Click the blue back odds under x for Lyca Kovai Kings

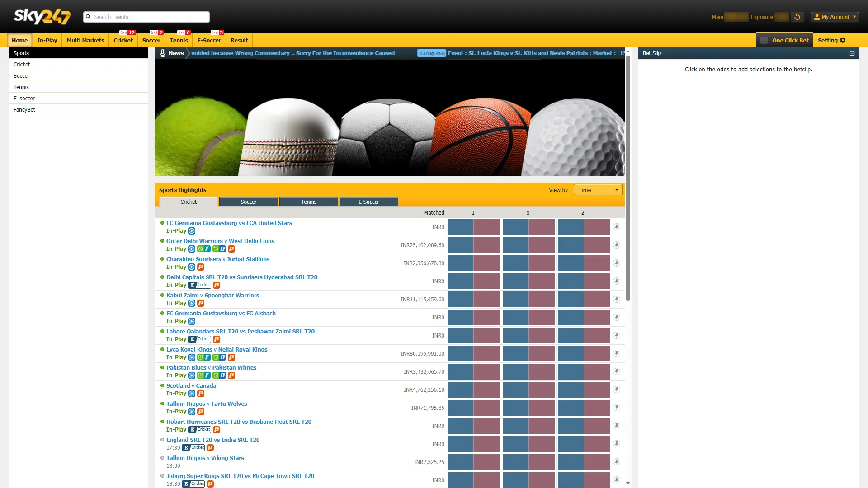515,353
